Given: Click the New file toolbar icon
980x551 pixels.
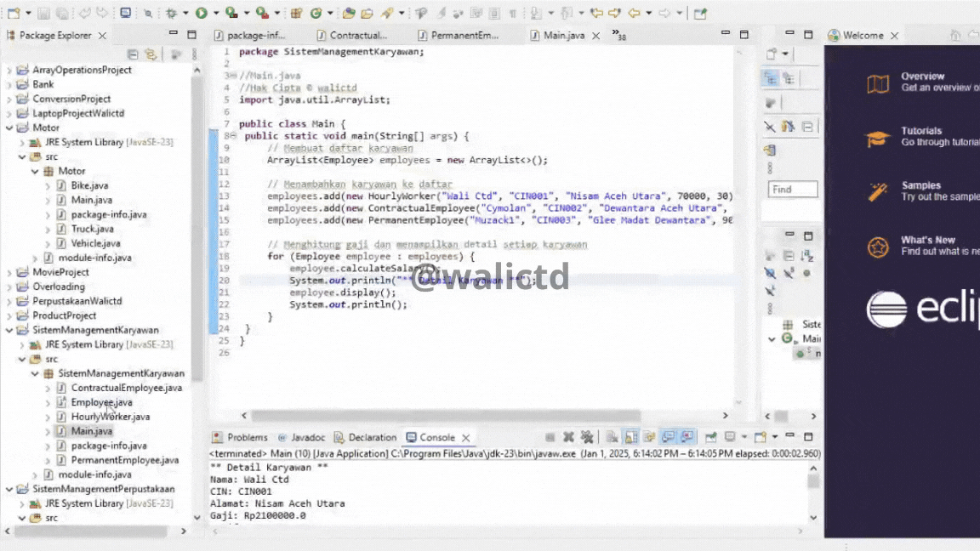Looking at the screenshot, I should (x=14, y=13).
